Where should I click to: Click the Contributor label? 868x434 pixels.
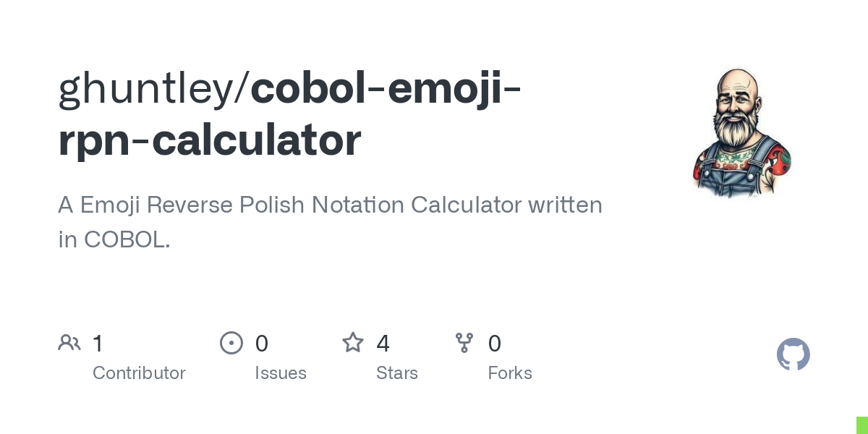[x=139, y=373]
